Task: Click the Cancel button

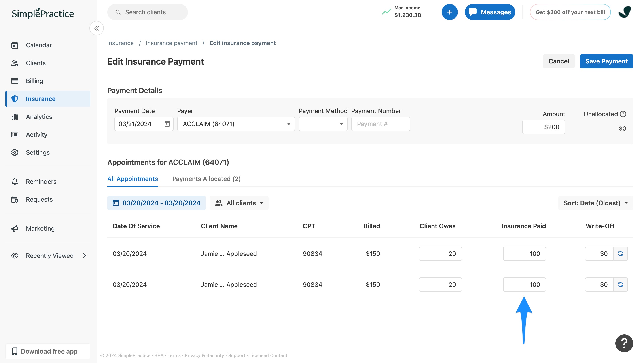Action: point(559,61)
